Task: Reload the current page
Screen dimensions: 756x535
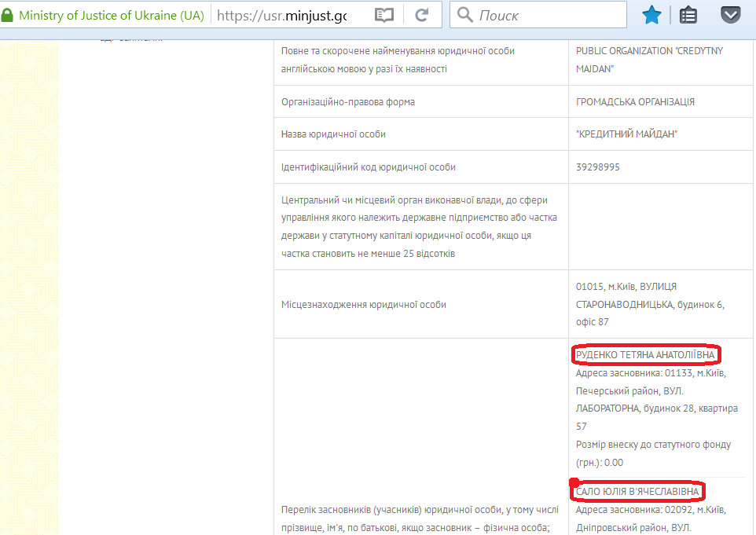Action: (x=422, y=15)
